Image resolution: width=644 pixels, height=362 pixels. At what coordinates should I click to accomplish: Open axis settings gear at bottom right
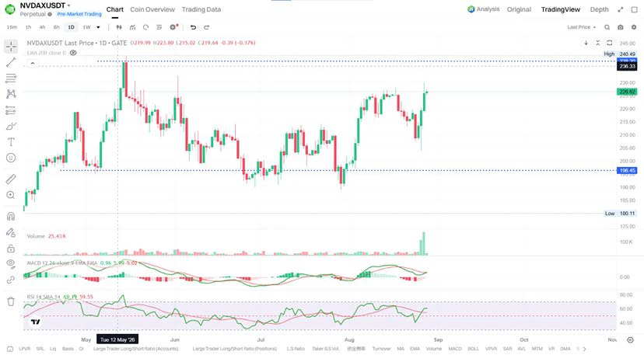point(631,339)
